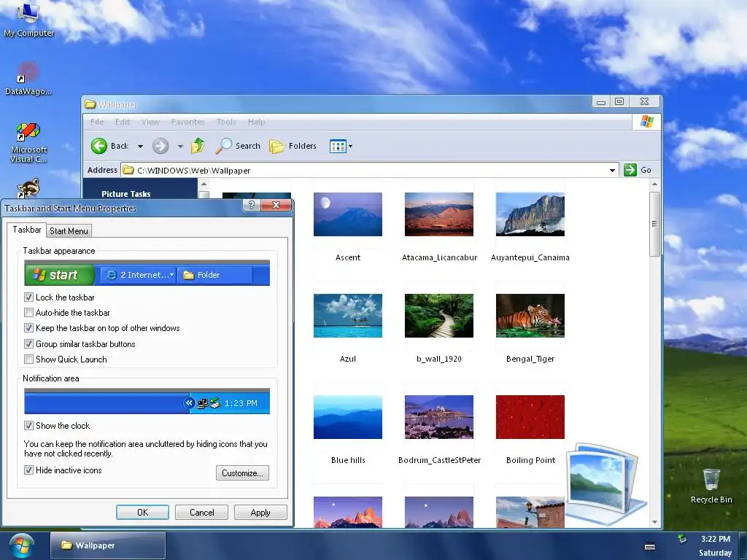Click the help question mark button in dialog
The width and height of the screenshot is (747, 560).
tap(252, 205)
